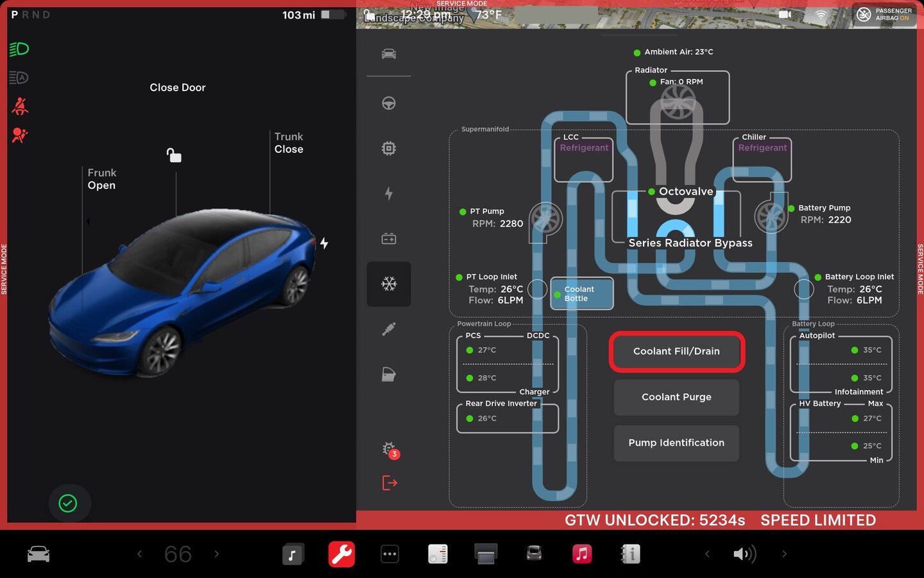Select the low voltage battery sidebar icon

[x=389, y=239]
